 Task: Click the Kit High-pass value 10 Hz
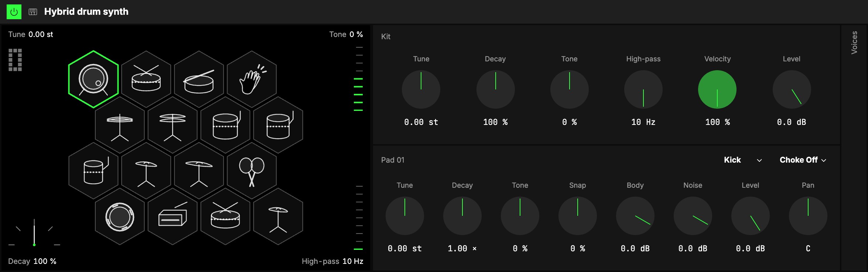tap(643, 122)
